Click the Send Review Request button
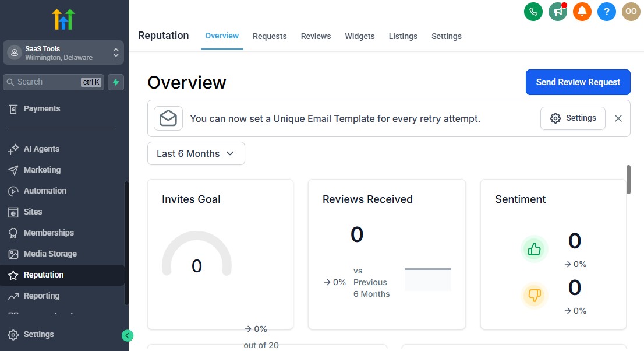Viewport: 644px width, 351px height. [x=578, y=82]
